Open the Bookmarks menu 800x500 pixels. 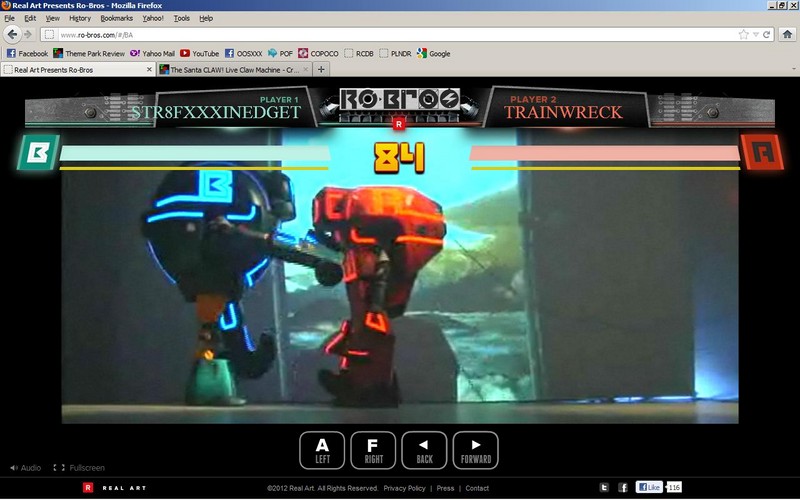116,18
